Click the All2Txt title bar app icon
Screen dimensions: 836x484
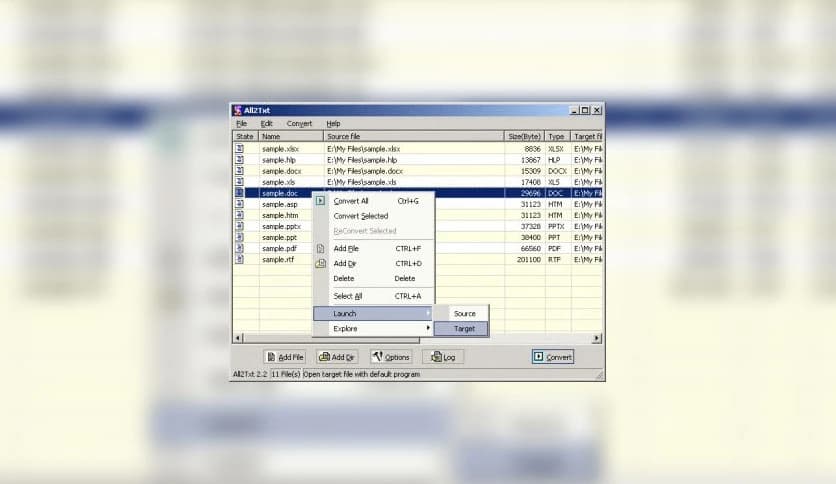click(x=238, y=110)
